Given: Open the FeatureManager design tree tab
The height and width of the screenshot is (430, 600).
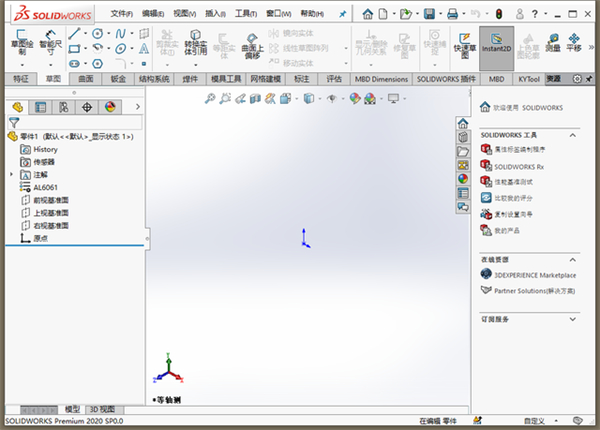Looking at the screenshot, I should [17, 106].
